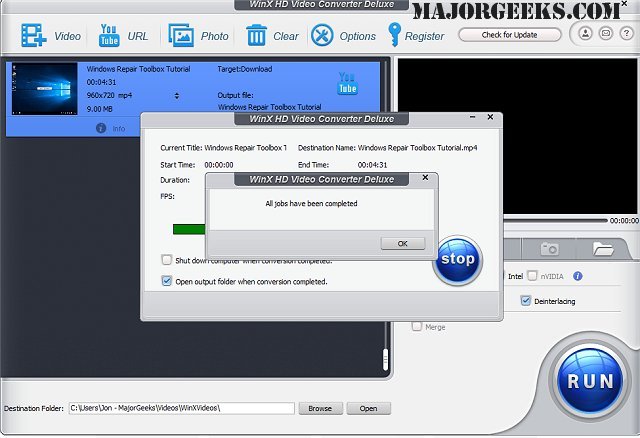Click the blue stop button

tap(458, 260)
